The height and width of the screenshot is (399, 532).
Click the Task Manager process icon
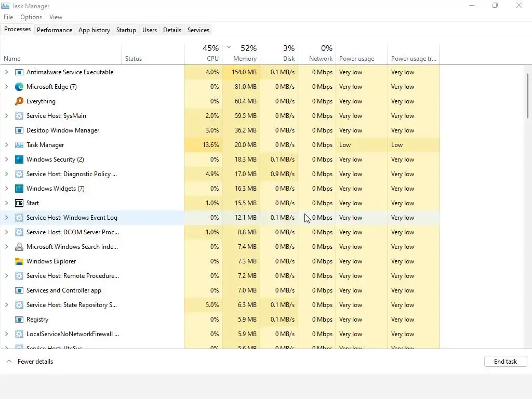(x=19, y=145)
